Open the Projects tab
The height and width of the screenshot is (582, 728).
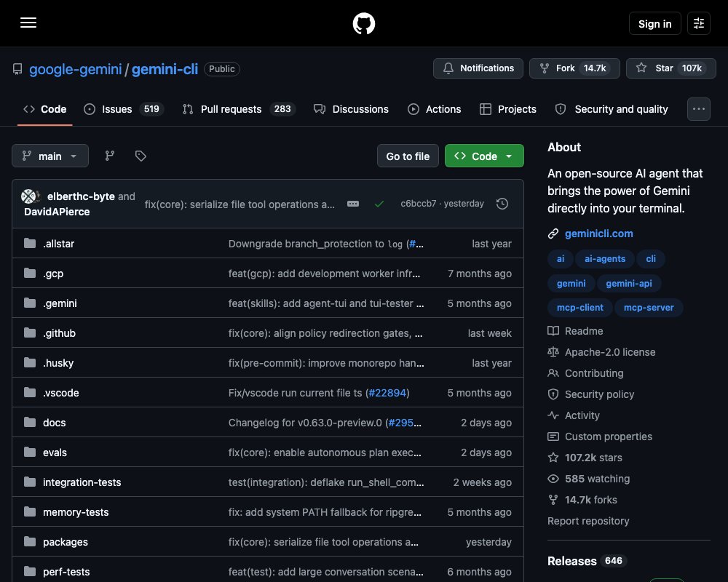tap(508, 109)
